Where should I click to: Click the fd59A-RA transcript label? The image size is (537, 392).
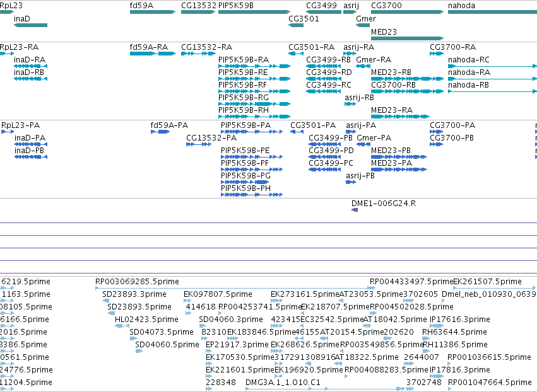(149, 47)
